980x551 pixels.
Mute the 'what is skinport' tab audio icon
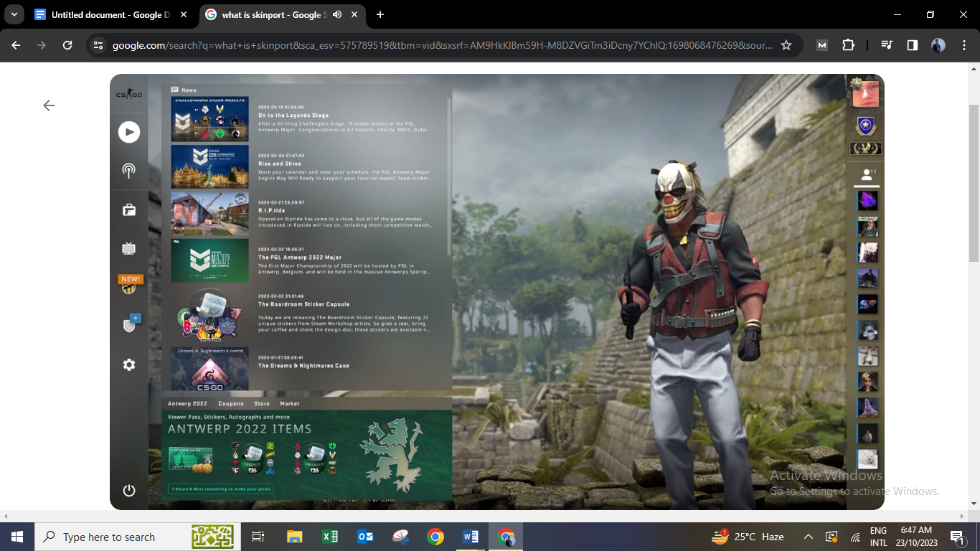coord(337,14)
